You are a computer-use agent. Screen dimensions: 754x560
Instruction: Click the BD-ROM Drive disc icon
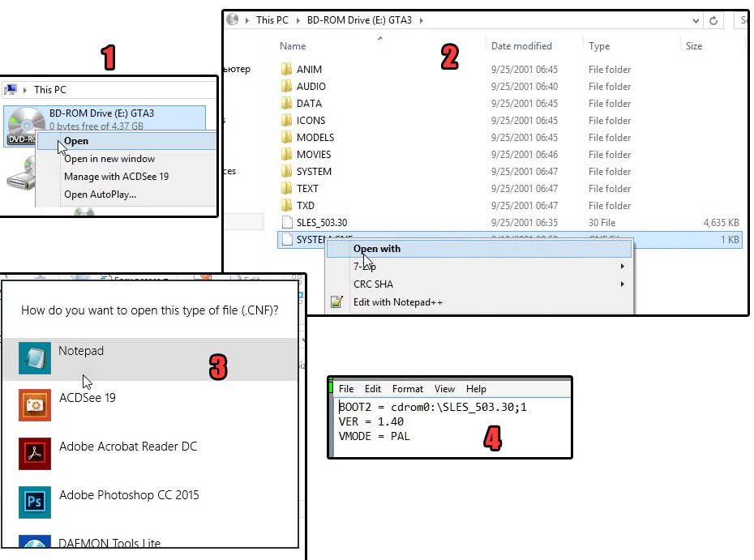click(x=25, y=124)
